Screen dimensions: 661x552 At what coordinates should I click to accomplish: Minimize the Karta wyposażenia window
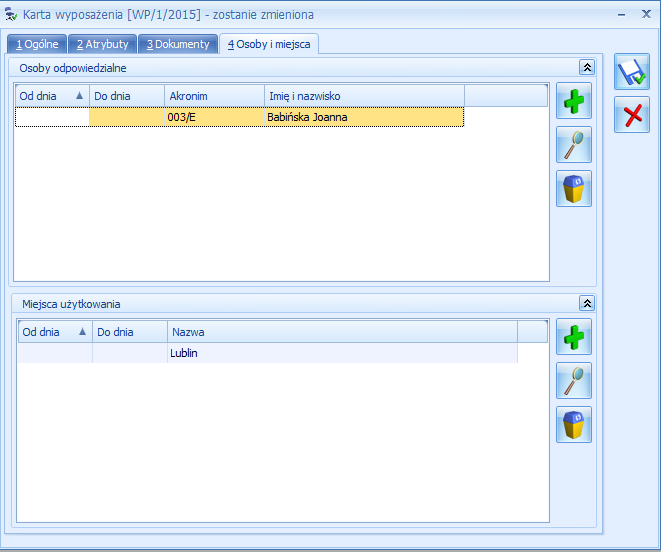621,15
